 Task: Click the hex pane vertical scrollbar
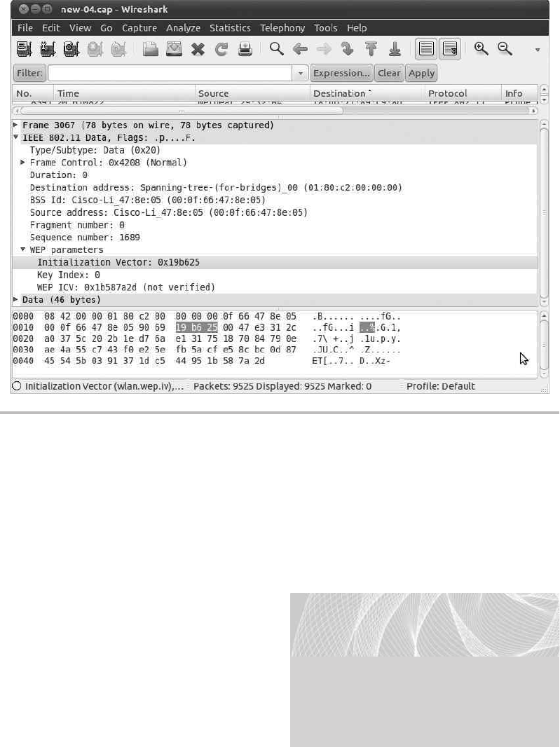(544, 345)
